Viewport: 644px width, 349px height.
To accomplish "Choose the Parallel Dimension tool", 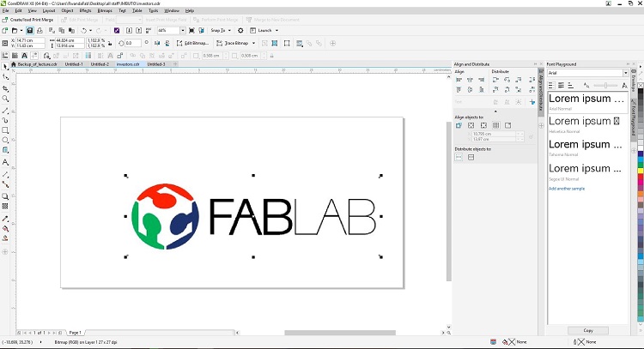I will pyautogui.click(x=5, y=175).
